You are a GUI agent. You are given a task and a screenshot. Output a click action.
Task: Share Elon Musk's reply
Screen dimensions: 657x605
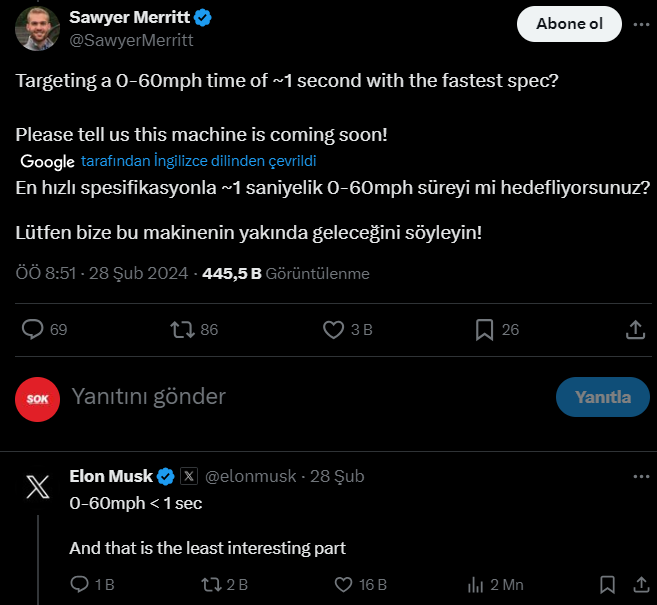(637, 584)
